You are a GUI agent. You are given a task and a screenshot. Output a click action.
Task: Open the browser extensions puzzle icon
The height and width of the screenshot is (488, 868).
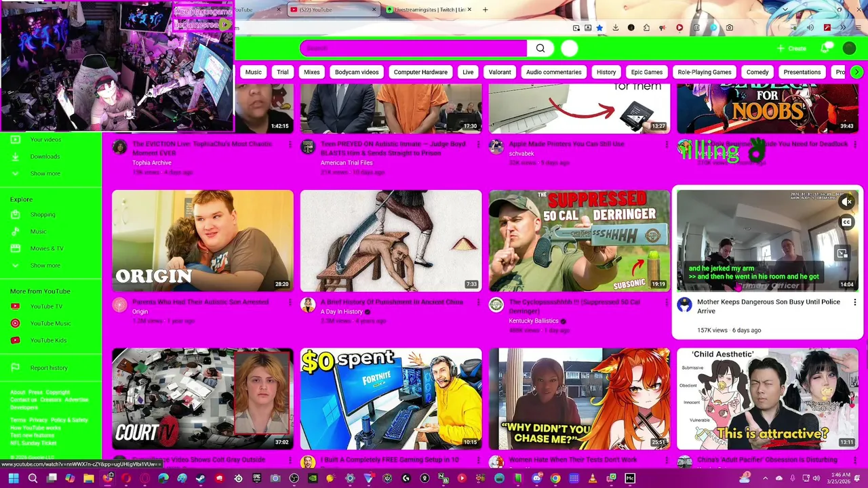coord(646,28)
